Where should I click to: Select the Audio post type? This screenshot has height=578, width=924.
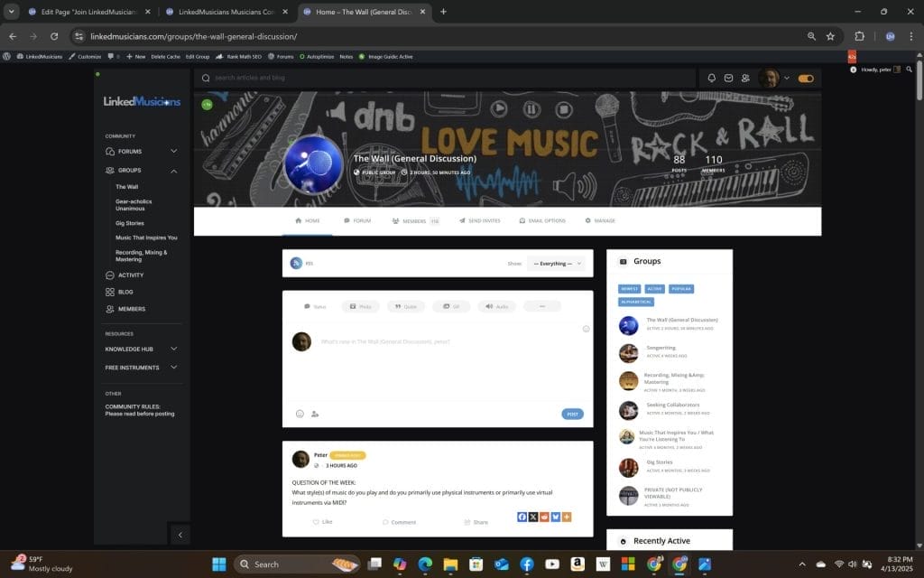(497, 306)
